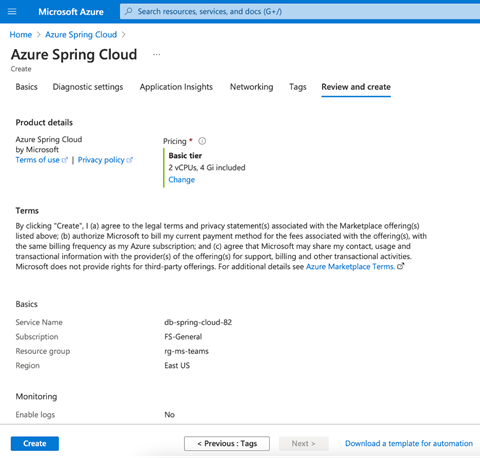Viewport: 480px width, 458px height.
Task: Open the Networking tab
Action: pyautogui.click(x=252, y=87)
